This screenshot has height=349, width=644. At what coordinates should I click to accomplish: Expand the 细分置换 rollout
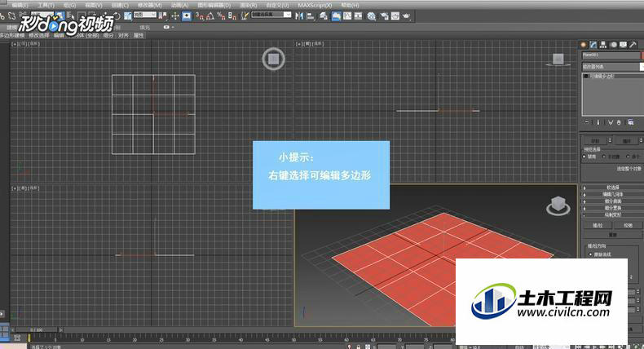pyautogui.click(x=613, y=208)
